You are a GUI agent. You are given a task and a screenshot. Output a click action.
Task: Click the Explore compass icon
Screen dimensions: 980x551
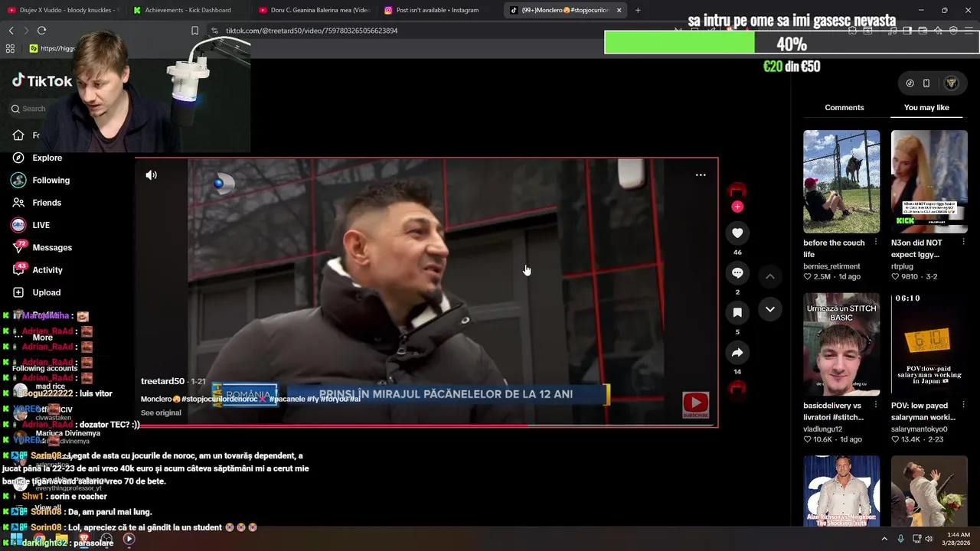[18, 158]
